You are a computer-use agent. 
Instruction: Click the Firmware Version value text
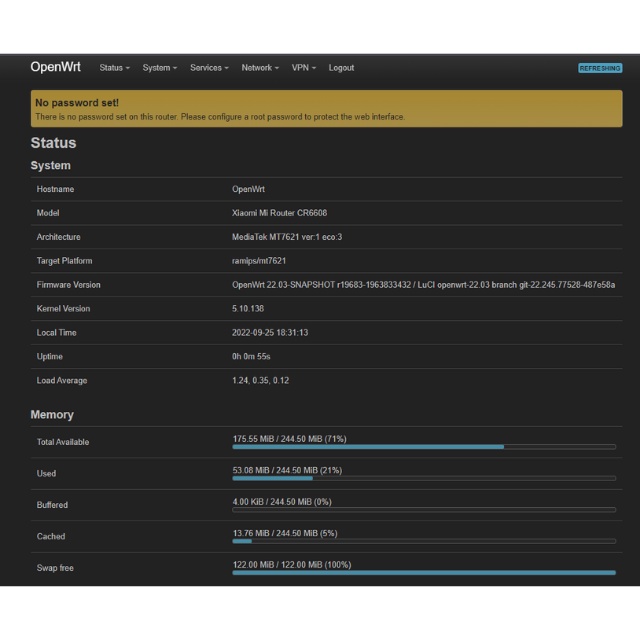423,285
